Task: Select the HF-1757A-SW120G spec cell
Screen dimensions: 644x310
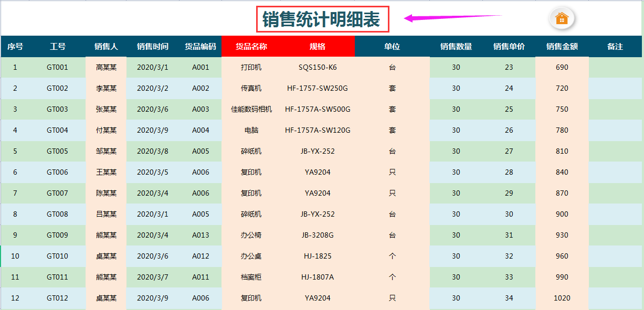Action: 318,130
